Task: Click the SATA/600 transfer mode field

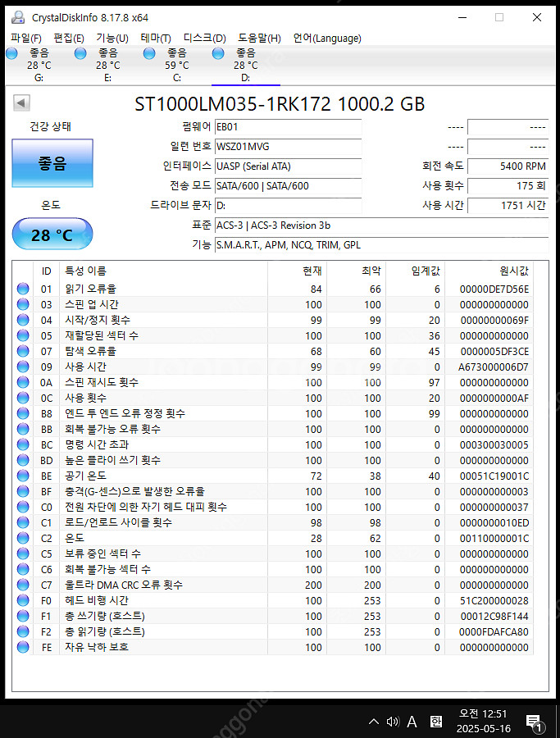Action: [x=288, y=186]
